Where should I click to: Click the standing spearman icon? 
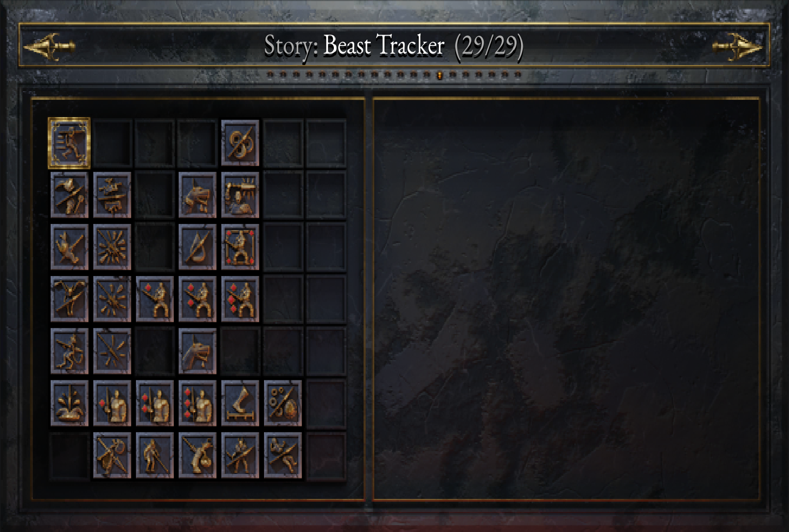click(x=154, y=455)
